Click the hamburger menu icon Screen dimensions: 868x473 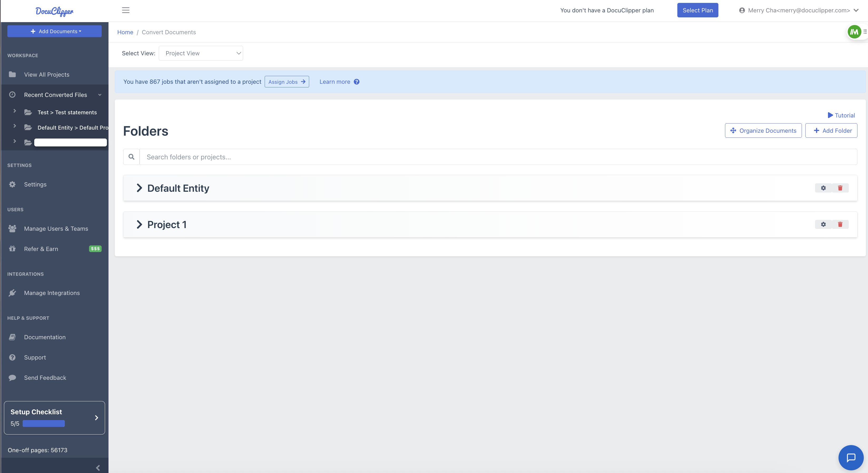[x=126, y=10]
